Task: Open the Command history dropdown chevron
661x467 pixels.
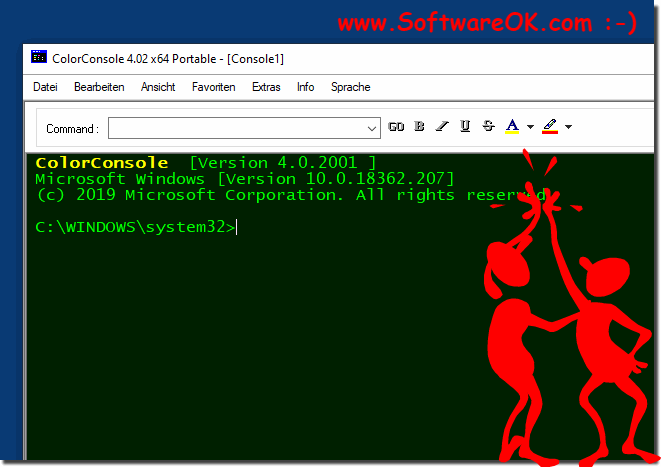Action: tap(371, 129)
